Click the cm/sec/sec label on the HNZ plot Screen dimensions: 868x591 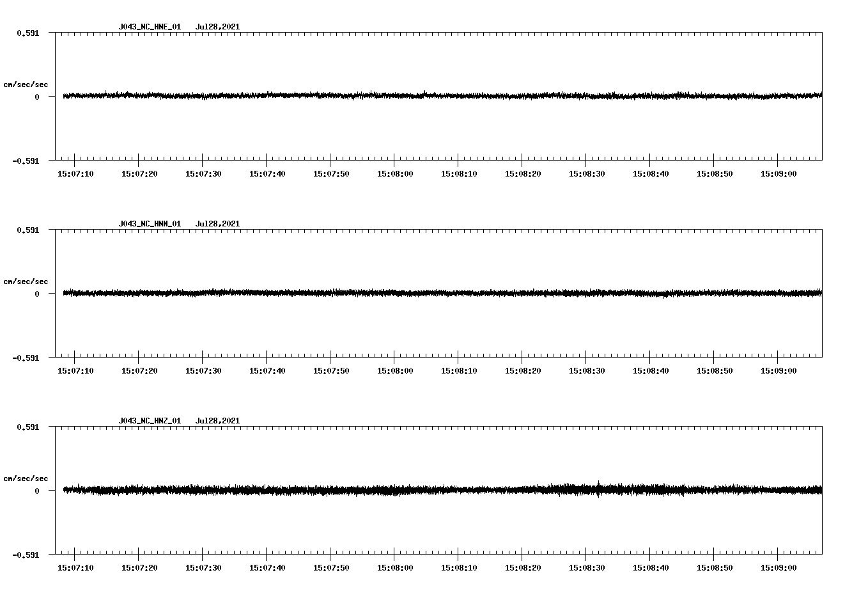point(26,477)
